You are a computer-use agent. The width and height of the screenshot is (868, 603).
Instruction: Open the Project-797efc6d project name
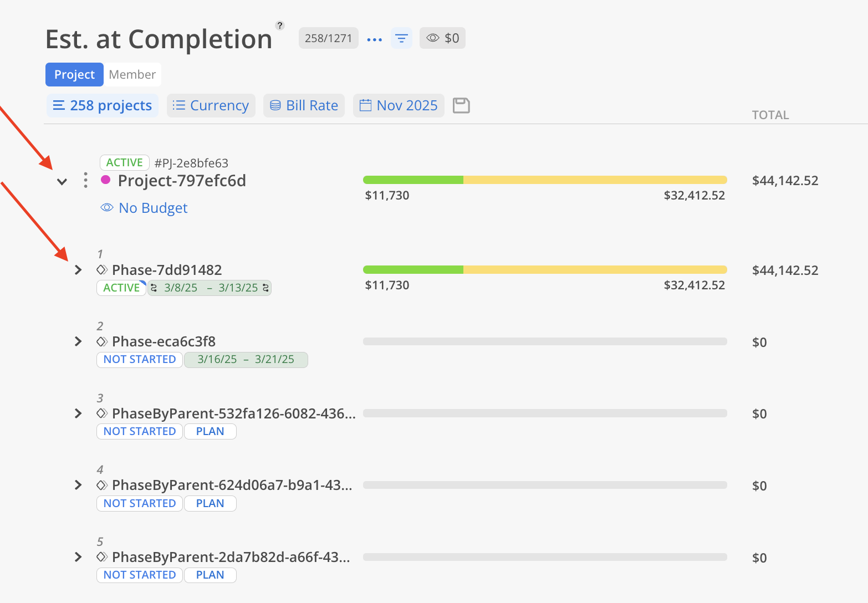pos(182,181)
